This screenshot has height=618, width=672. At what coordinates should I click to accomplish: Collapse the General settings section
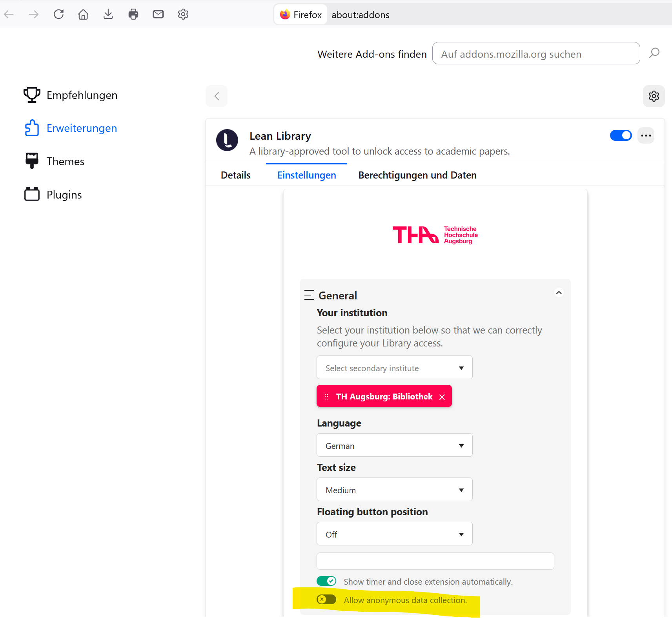559,293
